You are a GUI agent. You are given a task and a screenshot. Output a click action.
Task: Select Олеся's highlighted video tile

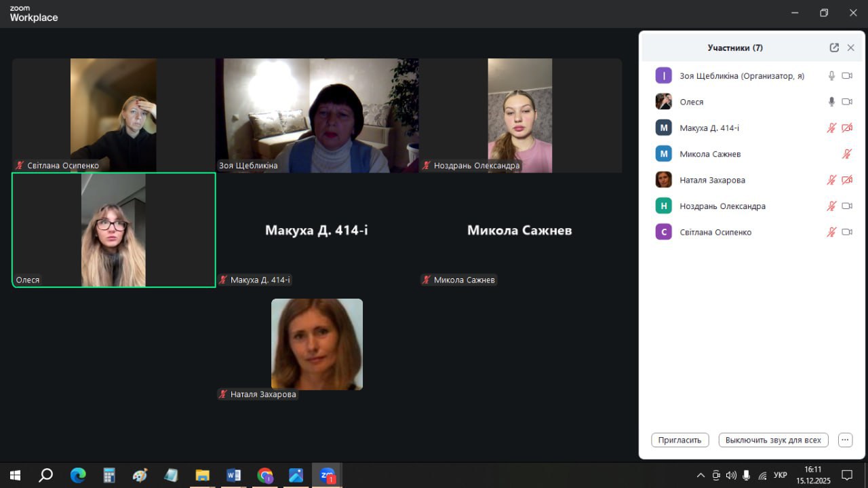[113, 229]
